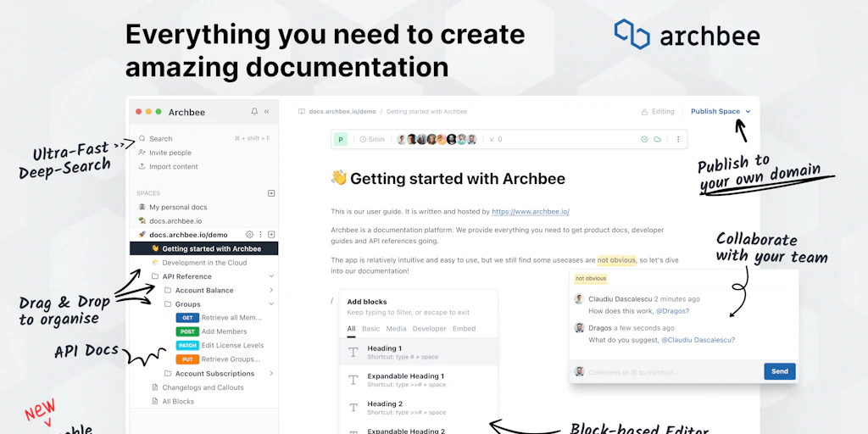Click the last collaborator avatar in toolbar
868x434 pixels.
[x=471, y=140]
